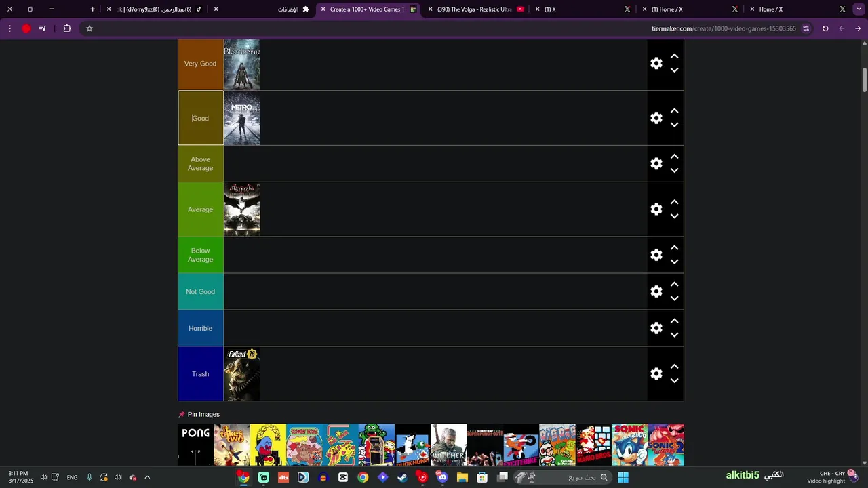This screenshot has width=868, height=488.
Task: Move Below Average tier down
Action: pos(674,262)
